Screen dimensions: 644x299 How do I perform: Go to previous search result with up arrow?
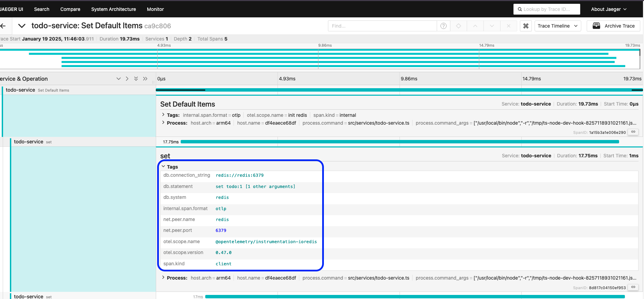click(x=475, y=26)
